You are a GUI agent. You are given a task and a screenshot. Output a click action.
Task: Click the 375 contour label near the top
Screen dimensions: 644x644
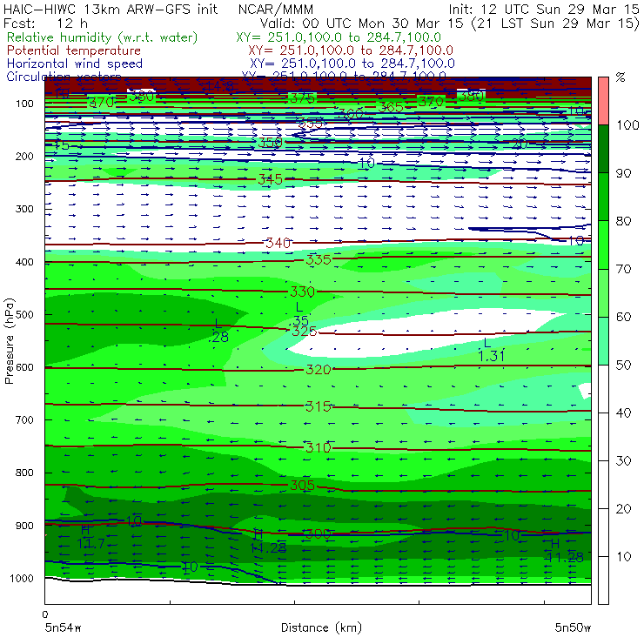click(302, 98)
